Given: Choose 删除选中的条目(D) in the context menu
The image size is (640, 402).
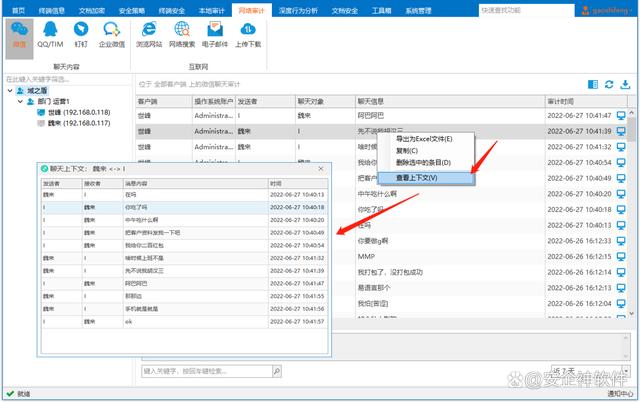Looking at the screenshot, I should [426, 163].
